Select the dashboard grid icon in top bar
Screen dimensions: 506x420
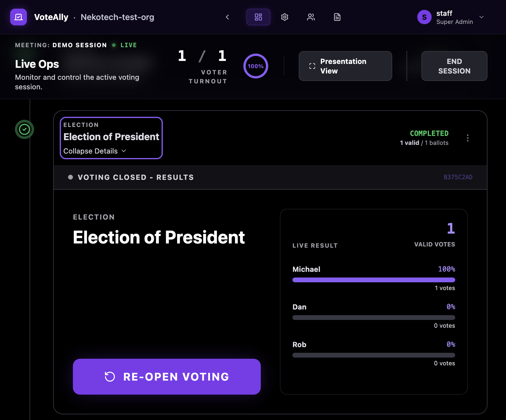[x=258, y=17]
